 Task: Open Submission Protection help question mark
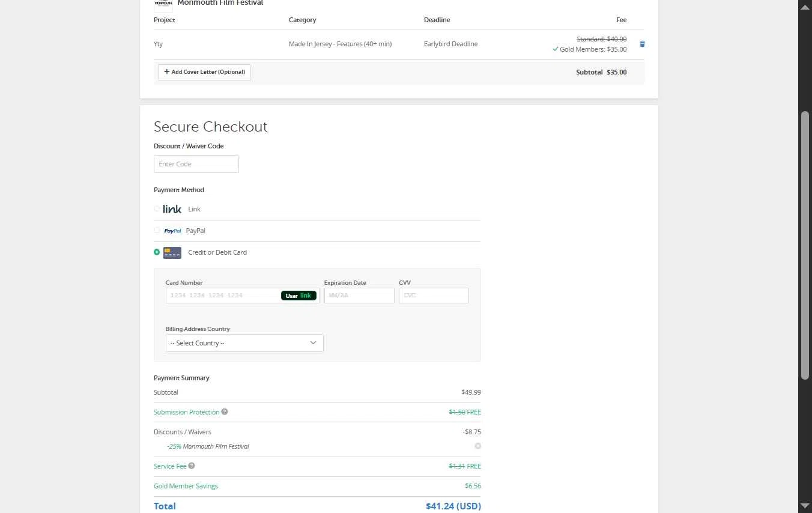(x=225, y=411)
